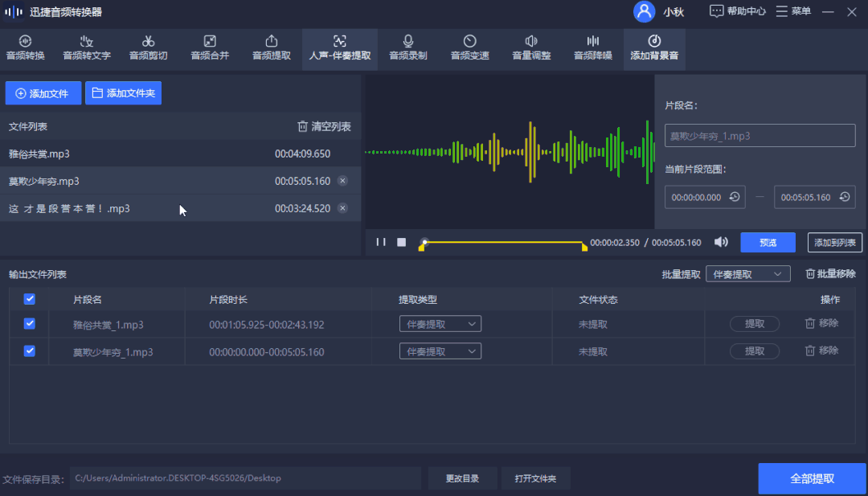This screenshot has height=496, width=868.
Task: Click the 添加文件 button
Action: pyautogui.click(x=43, y=93)
